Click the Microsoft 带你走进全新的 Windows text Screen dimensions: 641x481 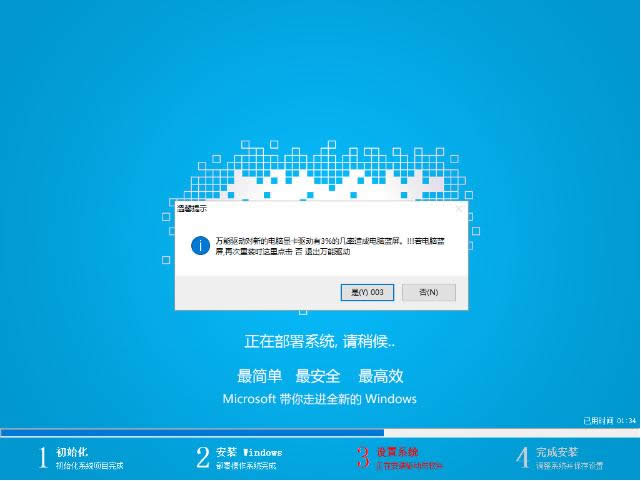[x=320, y=399]
